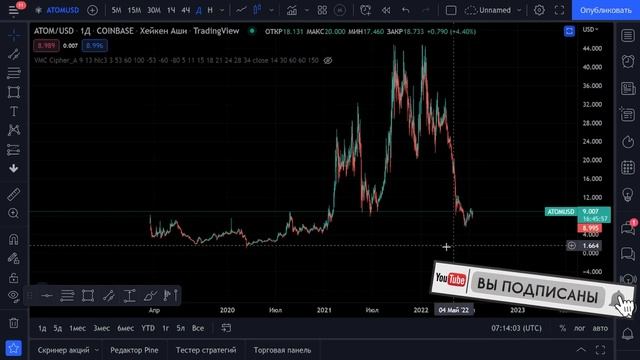Select the 4Ч timeframe
Screen dimensions: 640x360
[186, 10]
